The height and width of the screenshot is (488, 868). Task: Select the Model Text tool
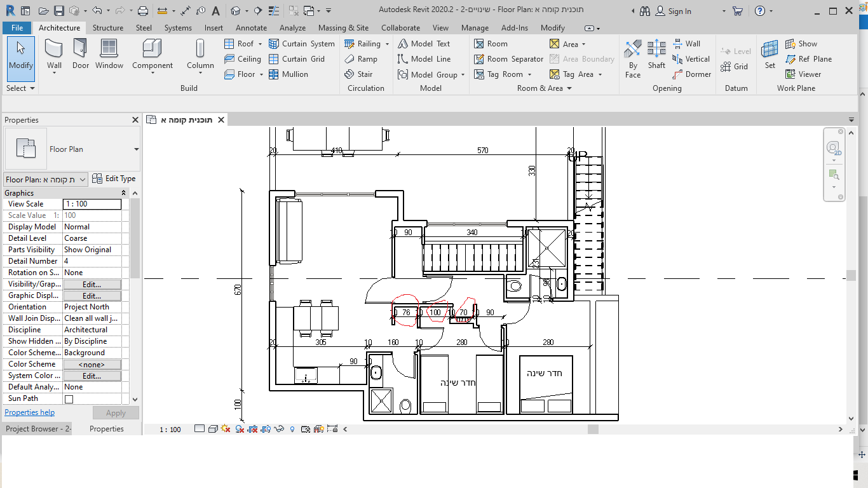(423, 44)
